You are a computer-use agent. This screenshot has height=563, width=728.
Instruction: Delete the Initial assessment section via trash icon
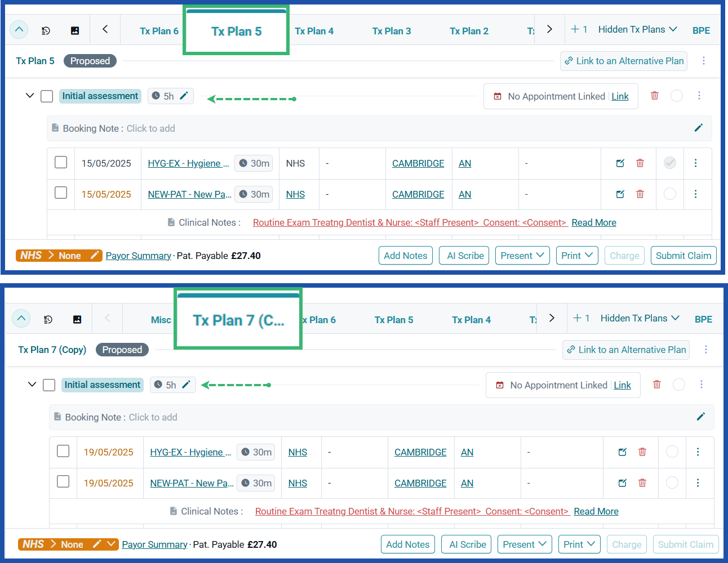[655, 96]
